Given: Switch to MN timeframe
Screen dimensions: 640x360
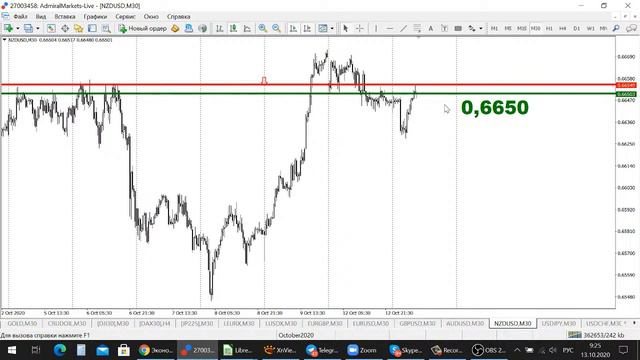Looking at the screenshot, I should pyautogui.click(x=603, y=28).
